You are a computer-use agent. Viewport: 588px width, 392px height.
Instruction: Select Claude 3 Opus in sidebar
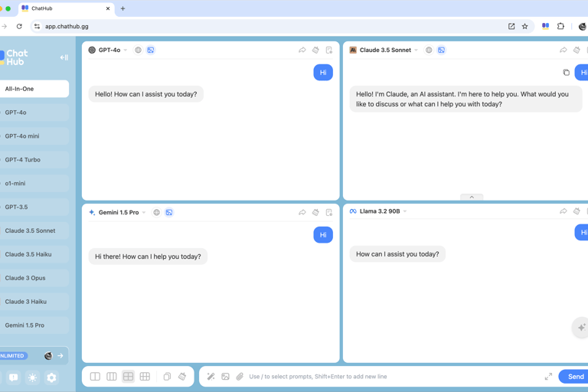point(34,278)
